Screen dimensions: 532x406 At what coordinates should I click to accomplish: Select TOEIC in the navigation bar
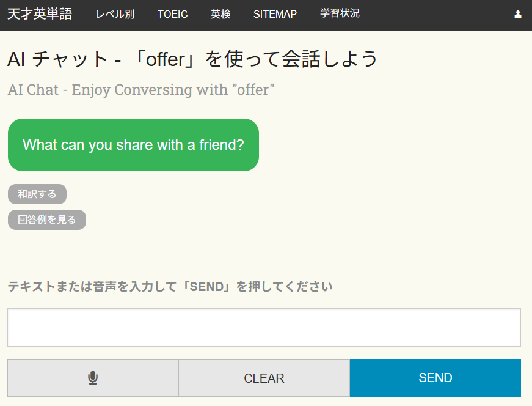(x=172, y=14)
